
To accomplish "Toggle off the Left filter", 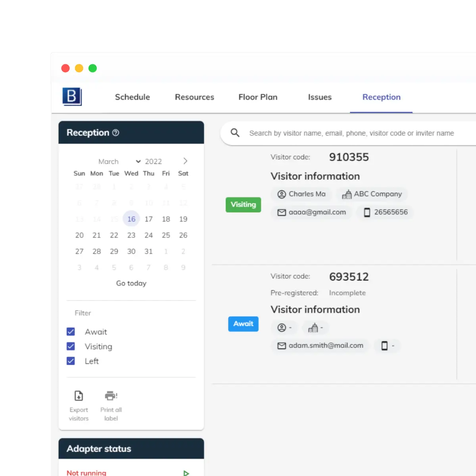I will point(71,361).
